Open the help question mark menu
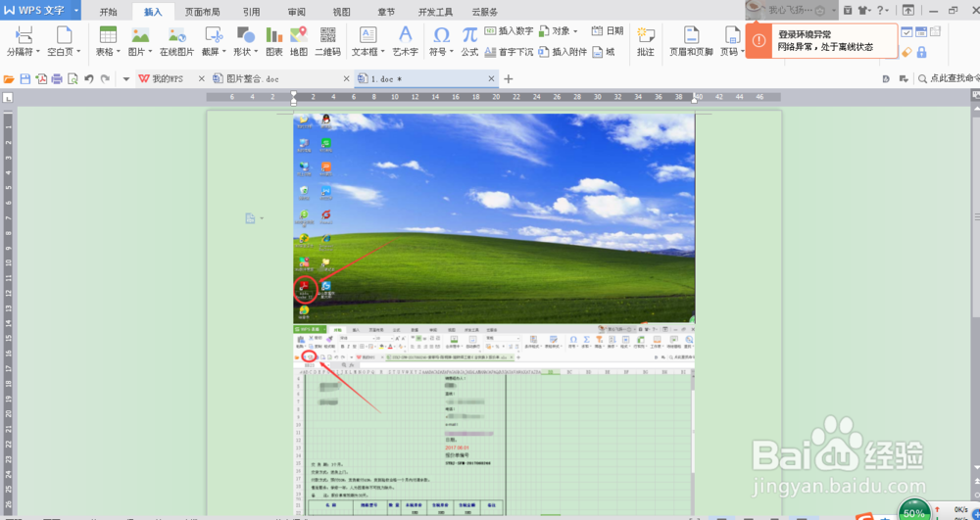This screenshot has height=520, width=980. [x=881, y=11]
